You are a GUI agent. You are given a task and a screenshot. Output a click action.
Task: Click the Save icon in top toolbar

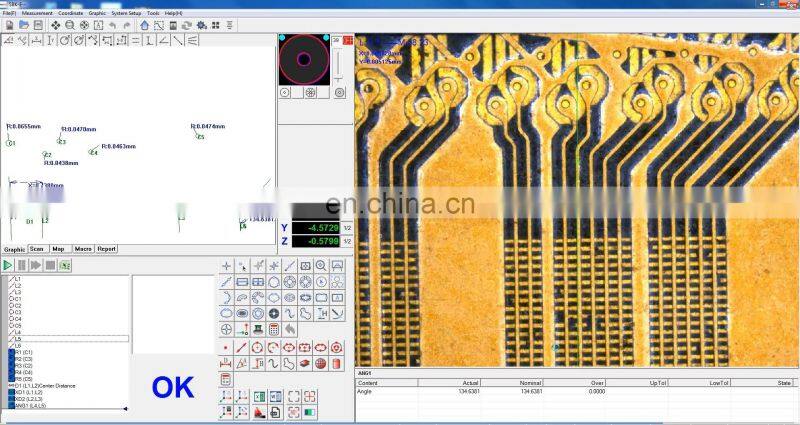(x=38, y=25)
